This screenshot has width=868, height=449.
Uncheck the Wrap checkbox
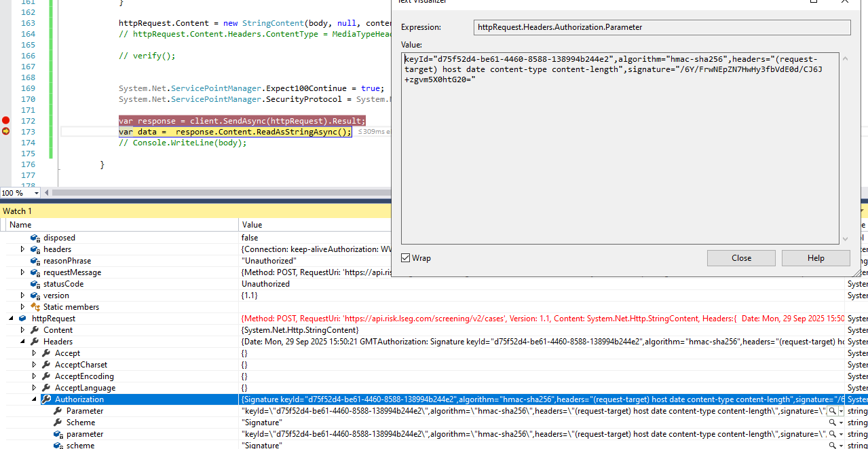(406, 258)
